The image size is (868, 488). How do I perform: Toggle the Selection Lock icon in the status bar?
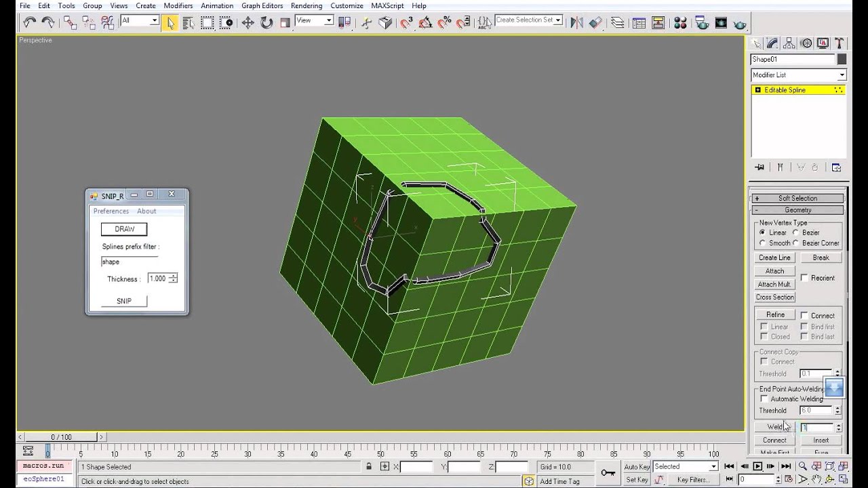[x=369, y=466]
